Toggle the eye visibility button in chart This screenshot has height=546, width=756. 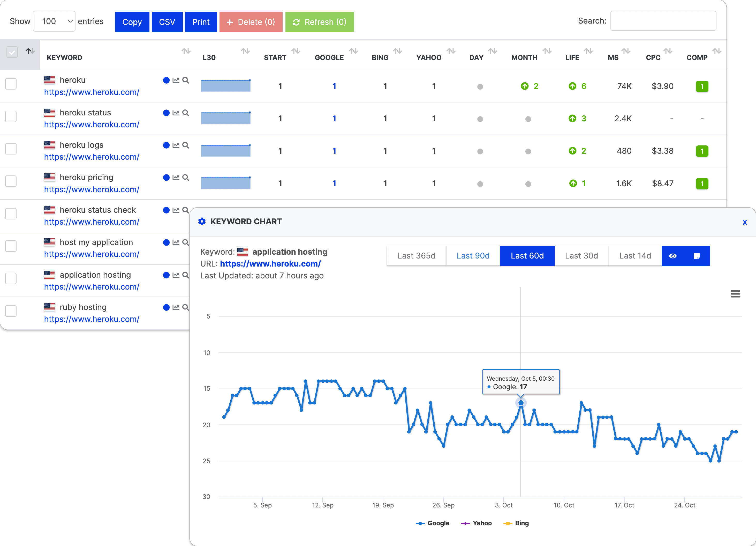(x=673, y=256)
